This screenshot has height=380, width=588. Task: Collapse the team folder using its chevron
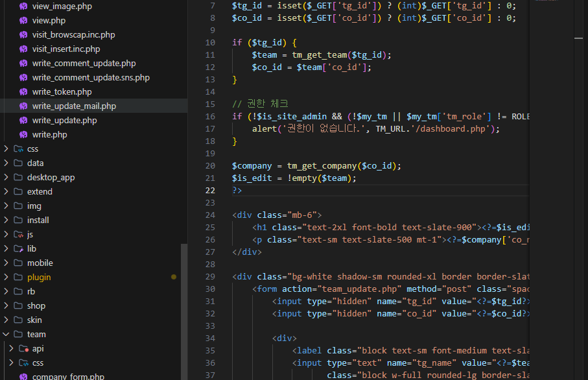tap(6, 335)
